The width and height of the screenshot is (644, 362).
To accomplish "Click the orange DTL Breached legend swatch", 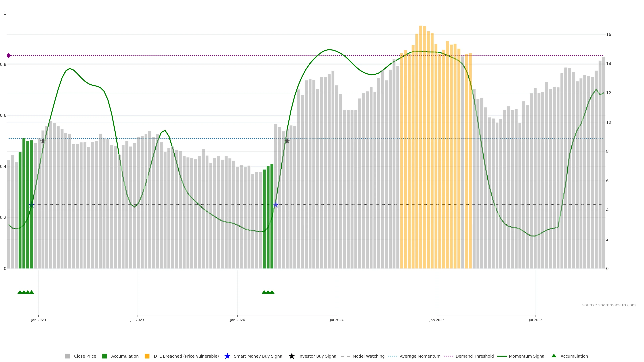I will 147,356.
